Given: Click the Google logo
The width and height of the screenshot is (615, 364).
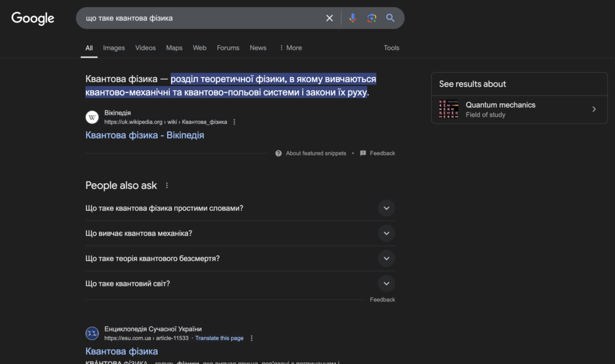Looking at the screenshot, I should pyautogui.click(x=33, y=19).
